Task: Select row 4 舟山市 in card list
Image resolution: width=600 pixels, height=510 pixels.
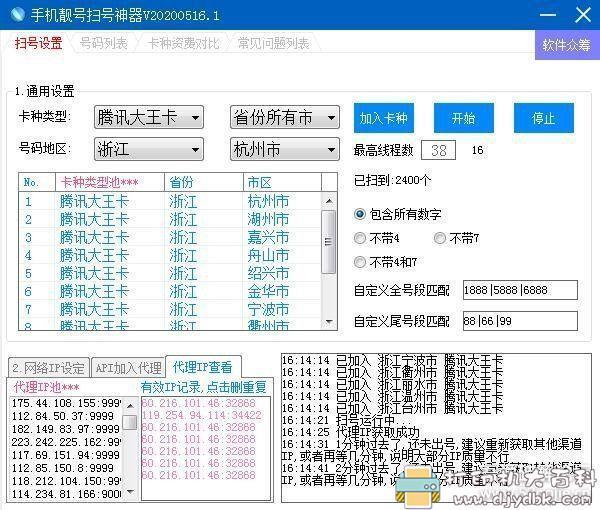Action: 170,255
